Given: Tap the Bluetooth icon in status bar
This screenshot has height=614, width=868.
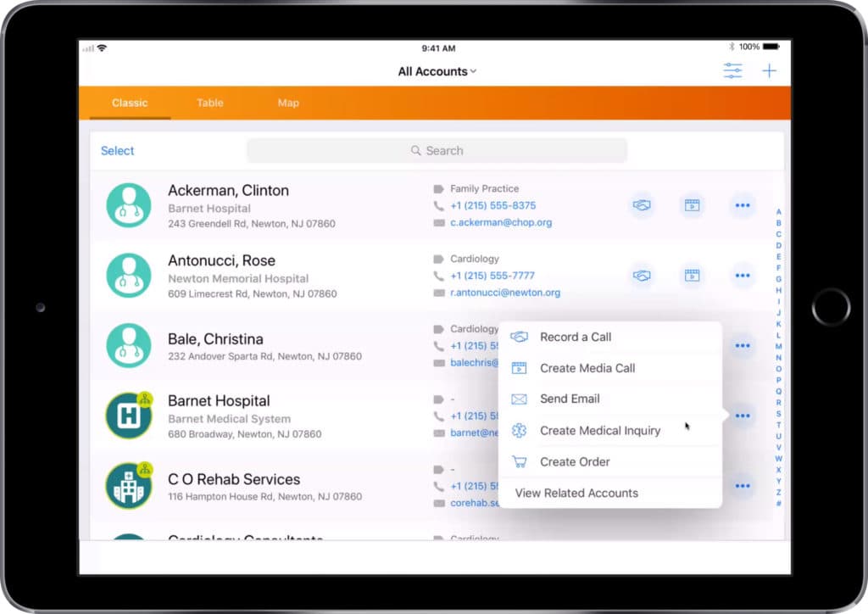Looking at the screenshot, I should 732,47.
